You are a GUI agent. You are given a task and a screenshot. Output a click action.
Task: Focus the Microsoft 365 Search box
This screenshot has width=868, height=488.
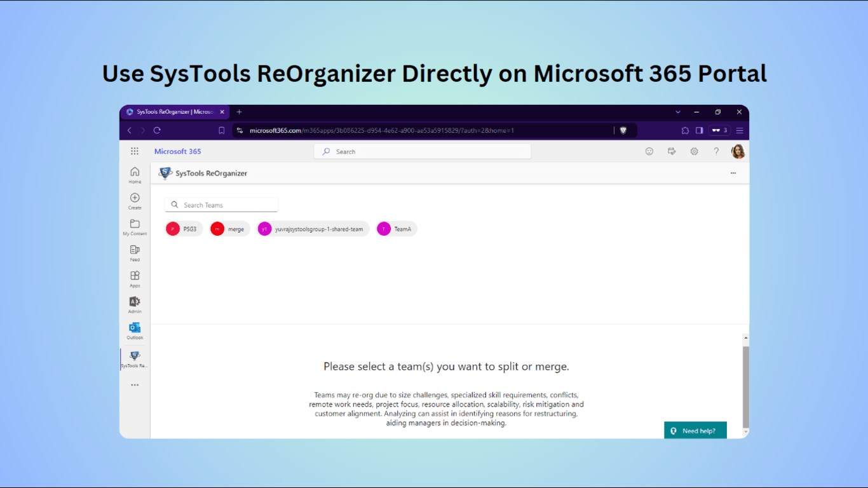point(423,151)
